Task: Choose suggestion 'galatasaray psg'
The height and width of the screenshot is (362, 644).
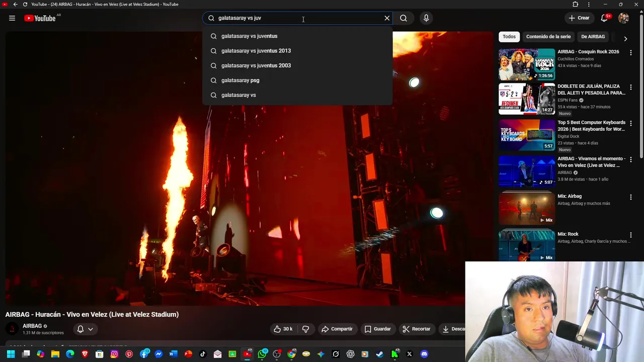Action: [297, 80]
